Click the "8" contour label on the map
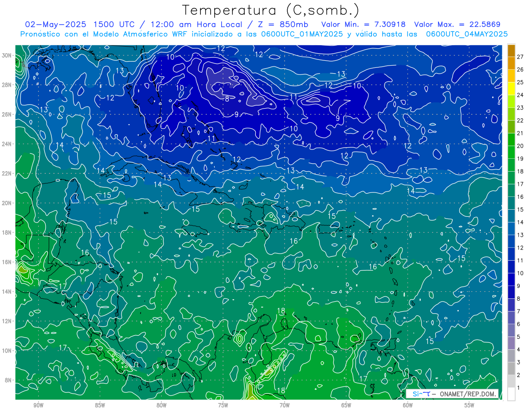 point(227,99)
